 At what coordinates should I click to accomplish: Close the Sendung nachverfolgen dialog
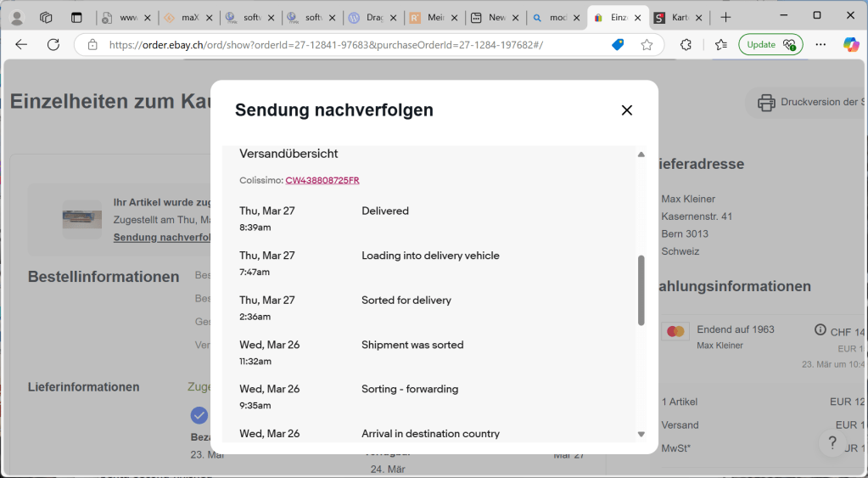click(x=627, y=110)
